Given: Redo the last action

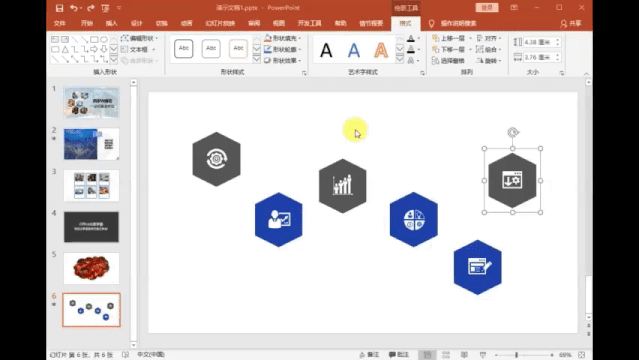Looking at the screenshot, I should [90, 8].
